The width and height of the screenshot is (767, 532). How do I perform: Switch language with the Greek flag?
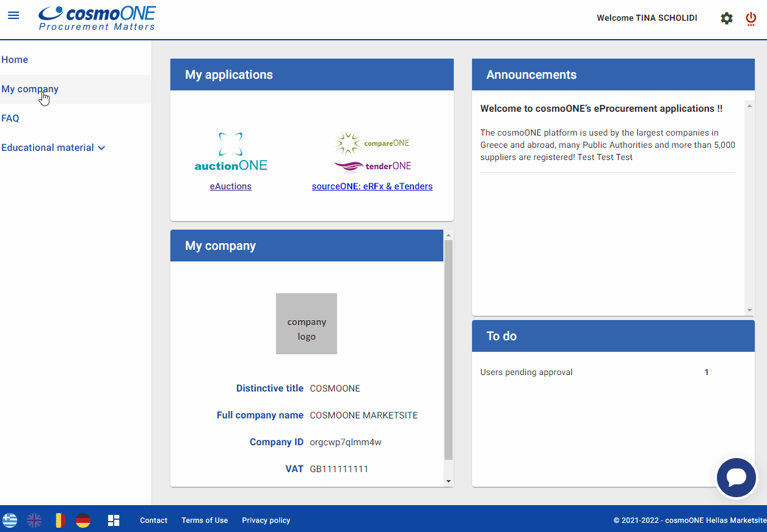point(10,520)
